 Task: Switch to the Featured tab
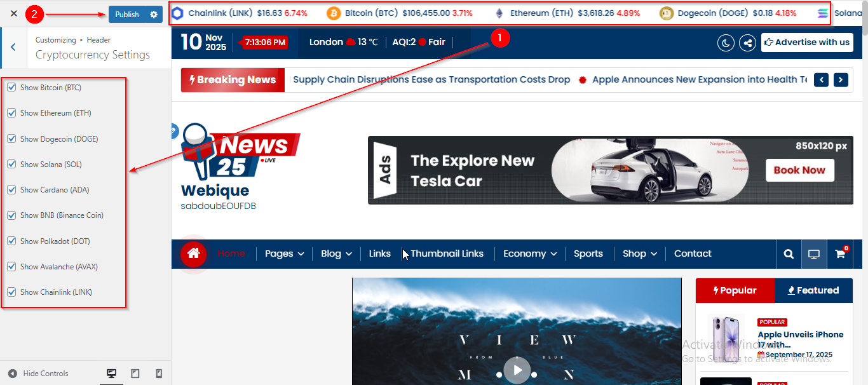(x=813, y=290)
